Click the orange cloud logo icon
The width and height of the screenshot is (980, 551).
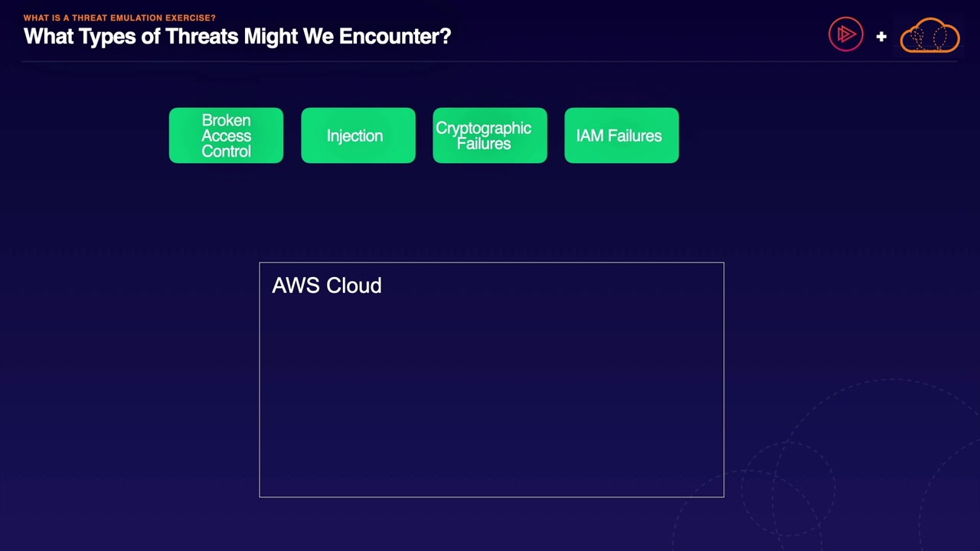tap(929, 35)
